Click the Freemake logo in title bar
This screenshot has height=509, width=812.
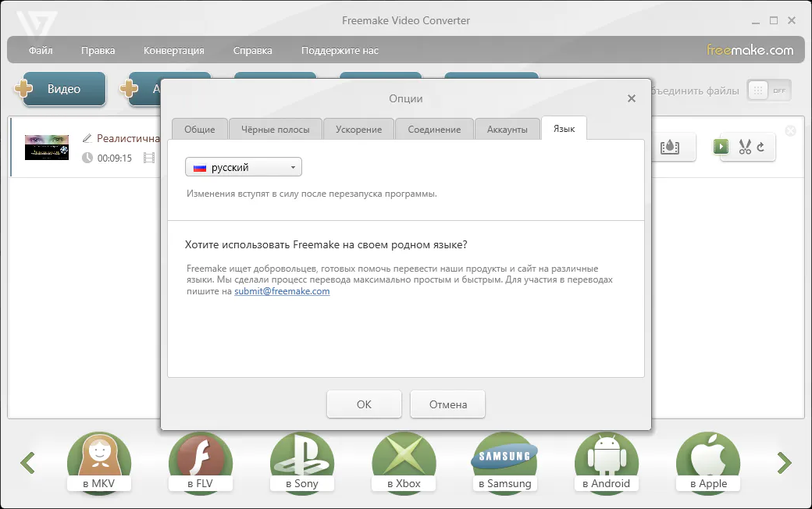tap(36, 24)
